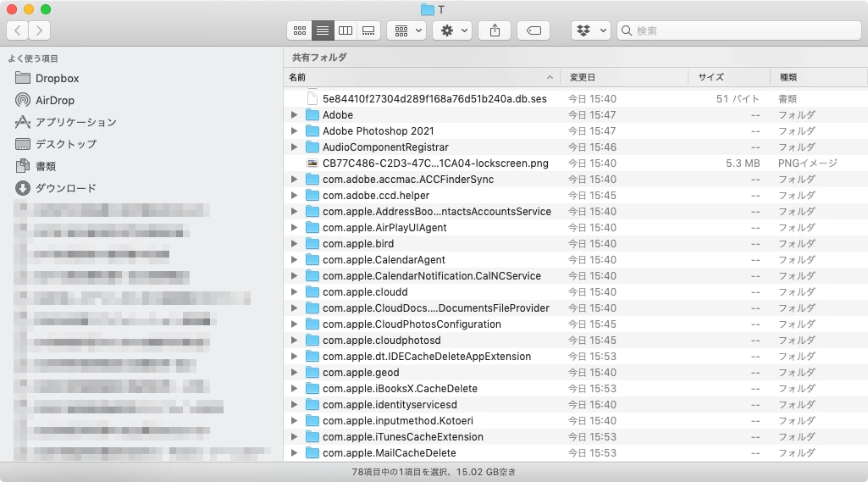Click the com.apple.cloudphotosd folder icon
The width and height of the screenshot is (868, 482).
click(312, 341)
